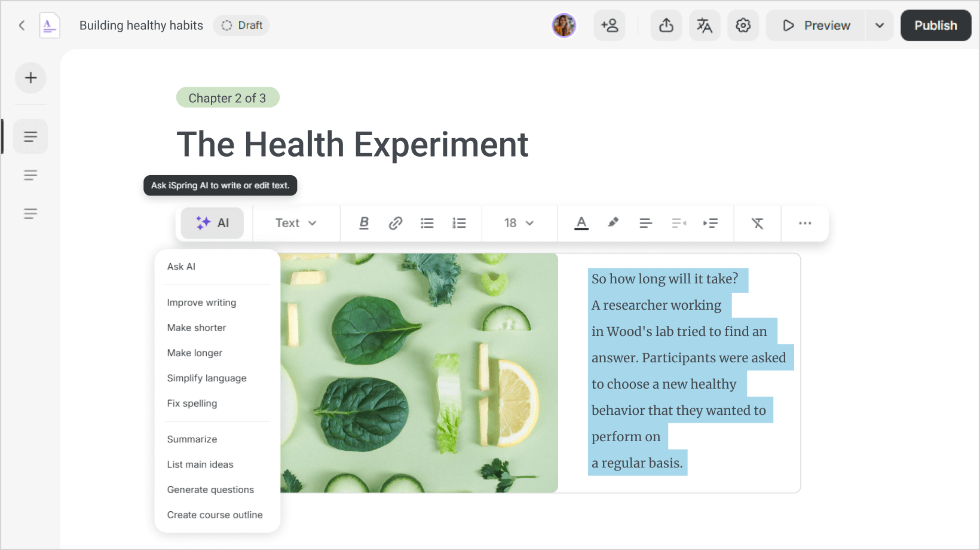Screen dimensions: 980x550
Task: Select the Draft status badge
Action: 241,25
